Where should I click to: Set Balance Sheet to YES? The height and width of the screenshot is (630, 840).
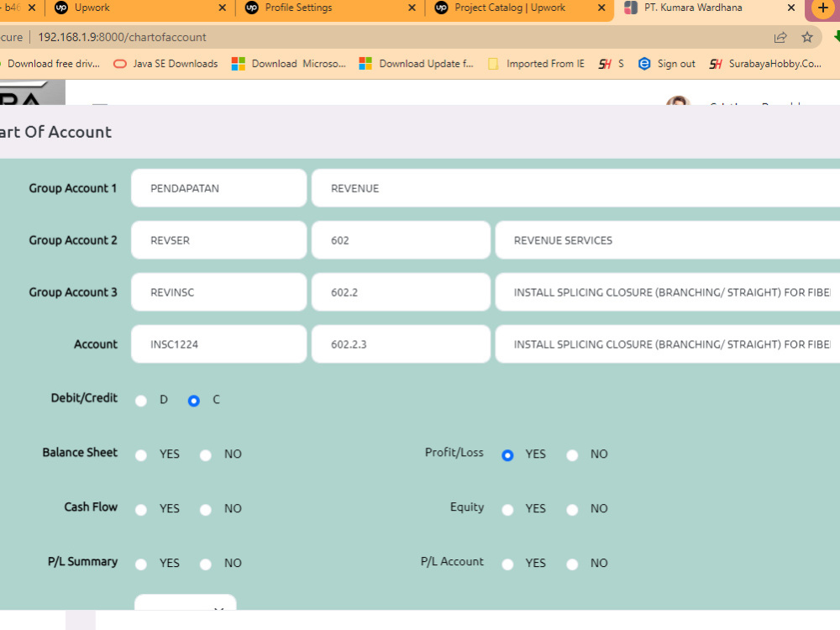[x=141, y=455]
